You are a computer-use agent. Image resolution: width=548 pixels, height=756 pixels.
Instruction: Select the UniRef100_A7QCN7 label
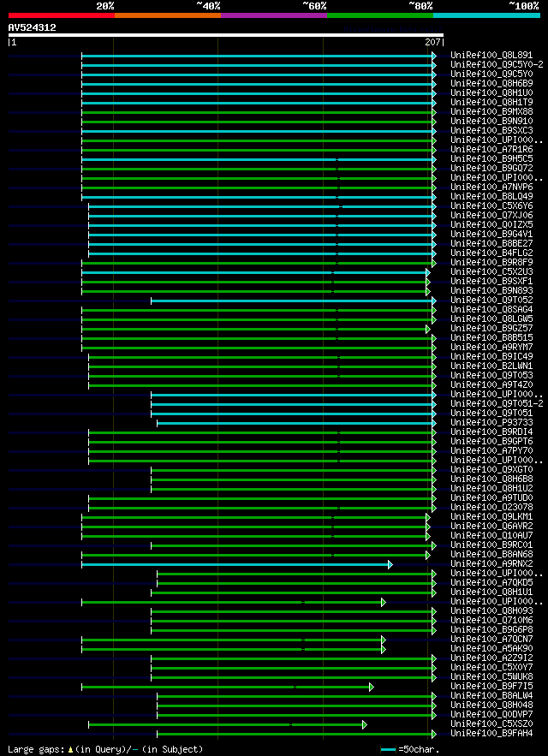click(491, 639)
